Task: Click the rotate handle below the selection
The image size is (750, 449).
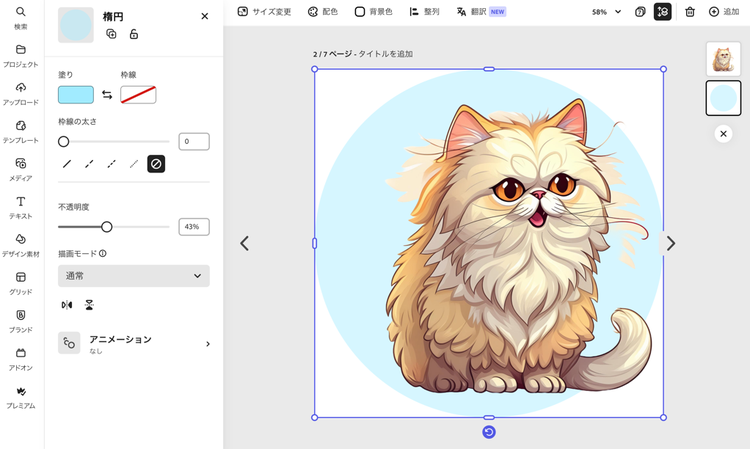Action: coord(489,432)
